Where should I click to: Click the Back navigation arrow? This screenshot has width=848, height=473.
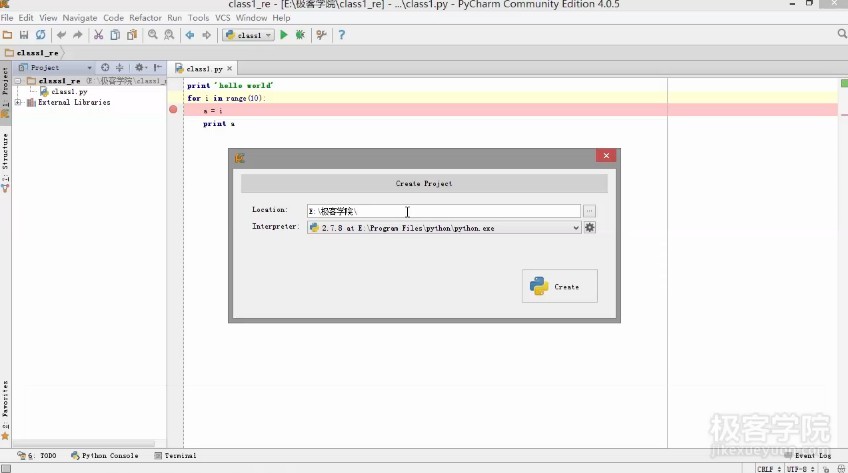190,35
